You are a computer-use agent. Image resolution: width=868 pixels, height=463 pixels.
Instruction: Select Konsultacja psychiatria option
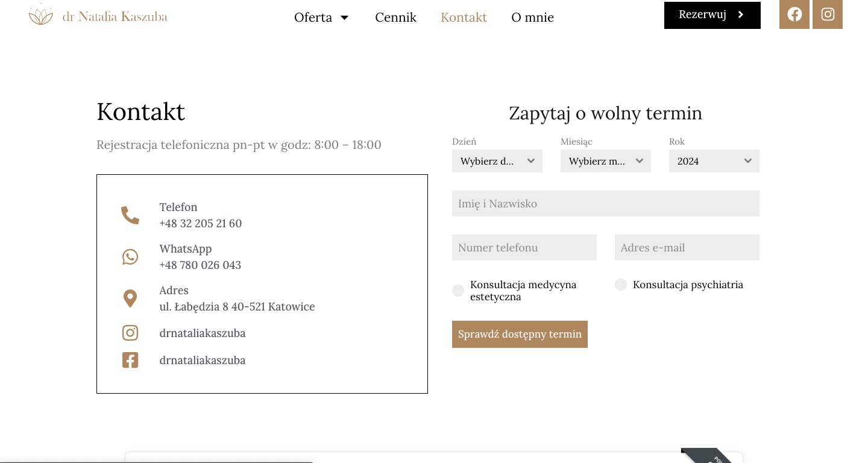pyautogui.click(x=620, y=285)
